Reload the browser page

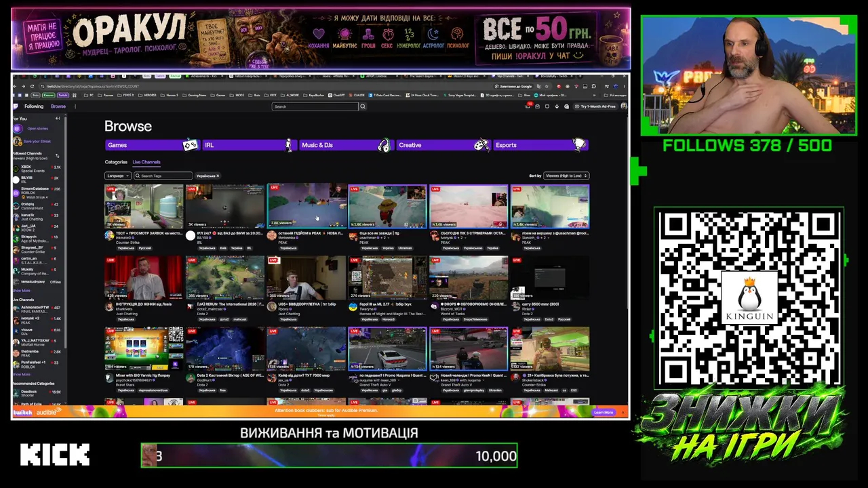click(x=33, y=86)
